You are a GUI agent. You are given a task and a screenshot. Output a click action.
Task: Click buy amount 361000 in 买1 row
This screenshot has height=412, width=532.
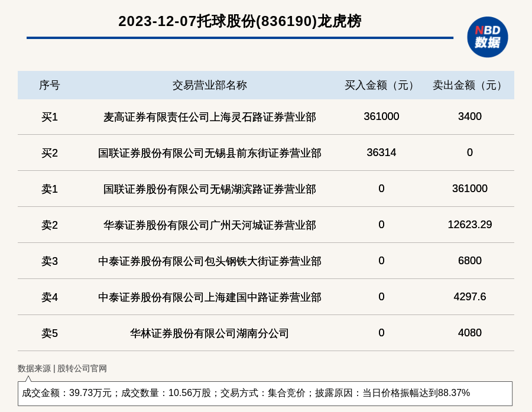pos(381,116)
